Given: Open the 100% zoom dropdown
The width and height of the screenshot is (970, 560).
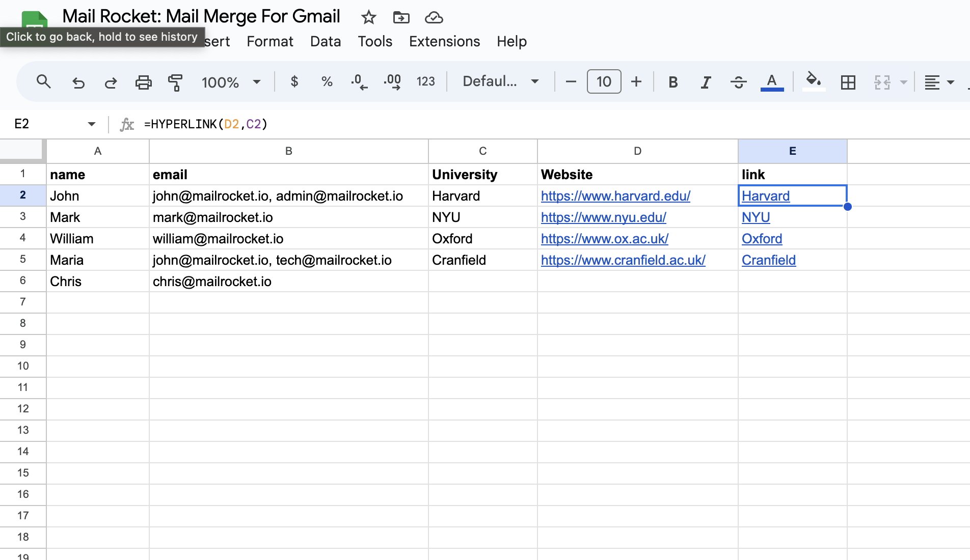Looking at the screenshot, I should [x=231, y=82].
